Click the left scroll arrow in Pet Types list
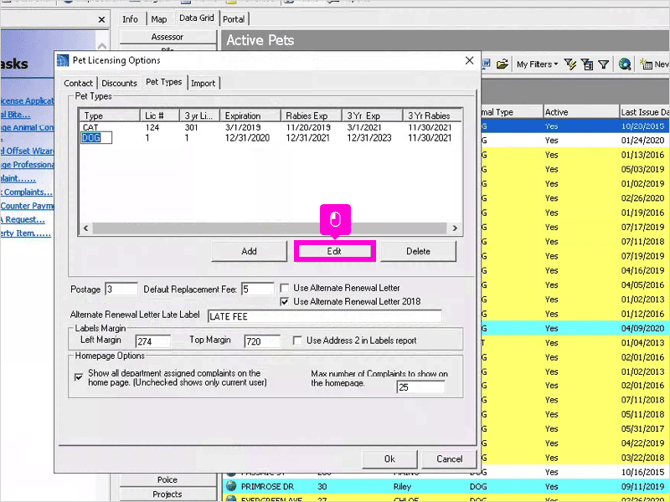670x502 pixels. point(86,228)
